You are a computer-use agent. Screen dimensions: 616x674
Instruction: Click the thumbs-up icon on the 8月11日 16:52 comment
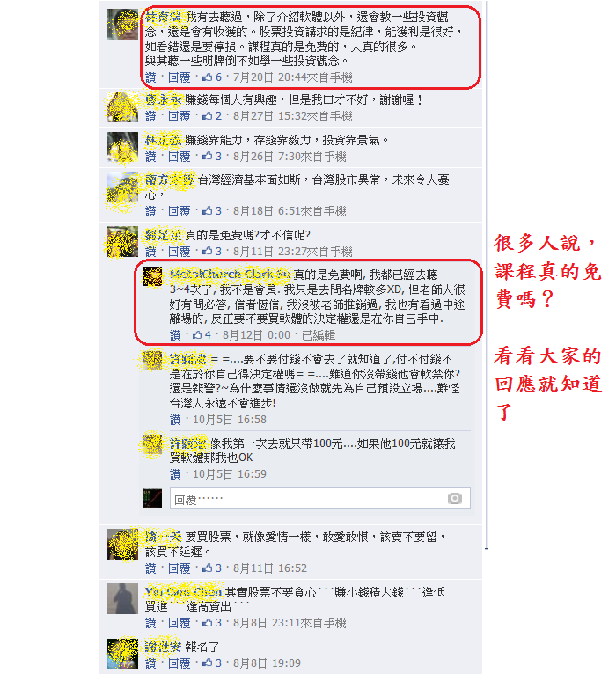208,568
